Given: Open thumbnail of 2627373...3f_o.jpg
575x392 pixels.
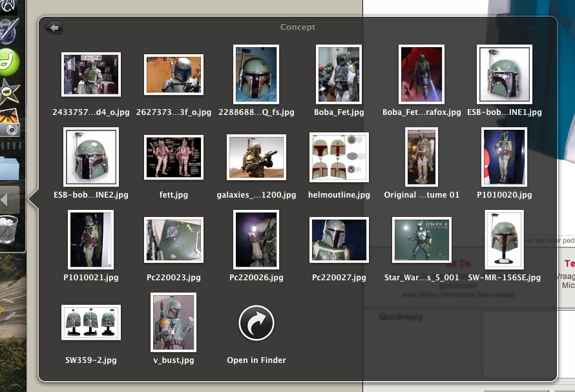Looking at the screenshot, I should (173, 74).
